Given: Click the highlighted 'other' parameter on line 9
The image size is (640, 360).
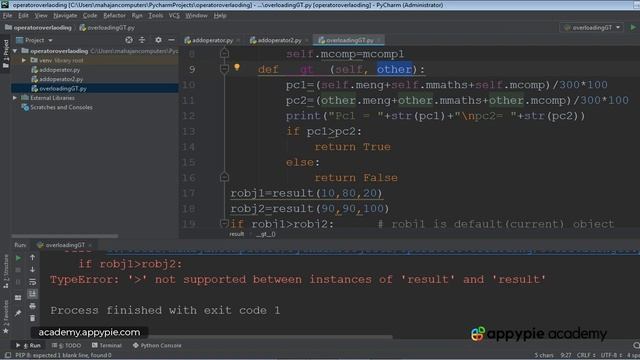Looking at the screenshot, I should (394, 69).
